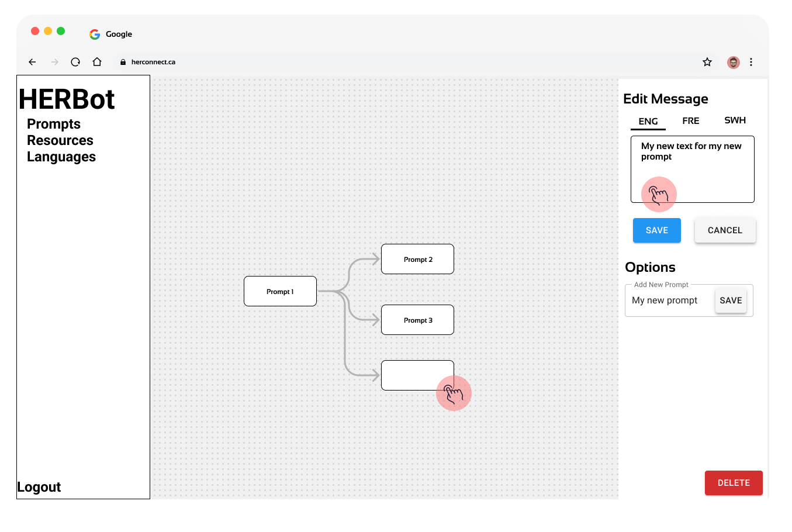Switch to the FRE language tab
The width and height of the screenshot is (792, 532).
pyautogui.click(x=690, y=121)
